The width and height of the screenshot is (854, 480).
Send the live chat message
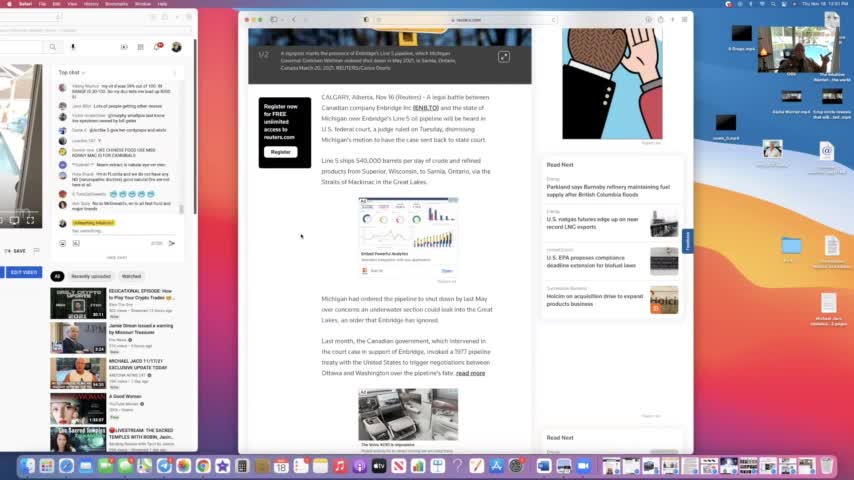click(172, 244)
